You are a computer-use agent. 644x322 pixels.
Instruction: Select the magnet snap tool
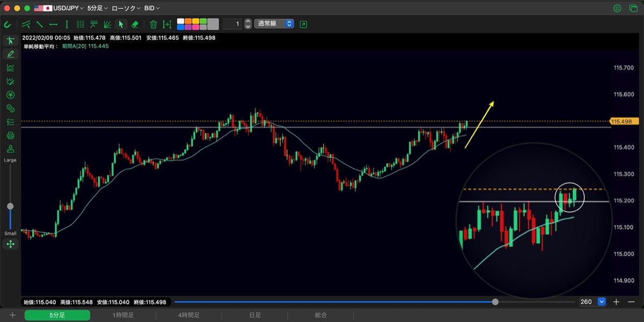pos(8,24)
